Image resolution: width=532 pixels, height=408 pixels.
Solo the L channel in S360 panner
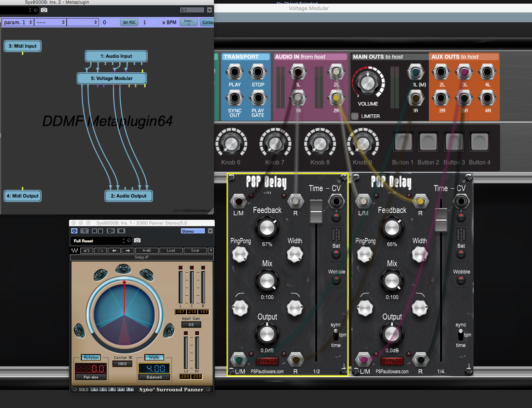94,389
